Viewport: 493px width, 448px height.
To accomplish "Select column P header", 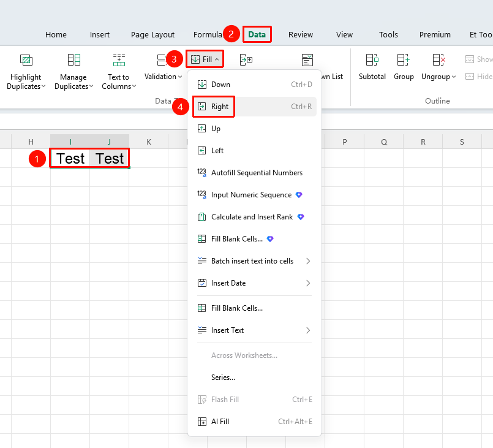I will (x=345, y=142).
